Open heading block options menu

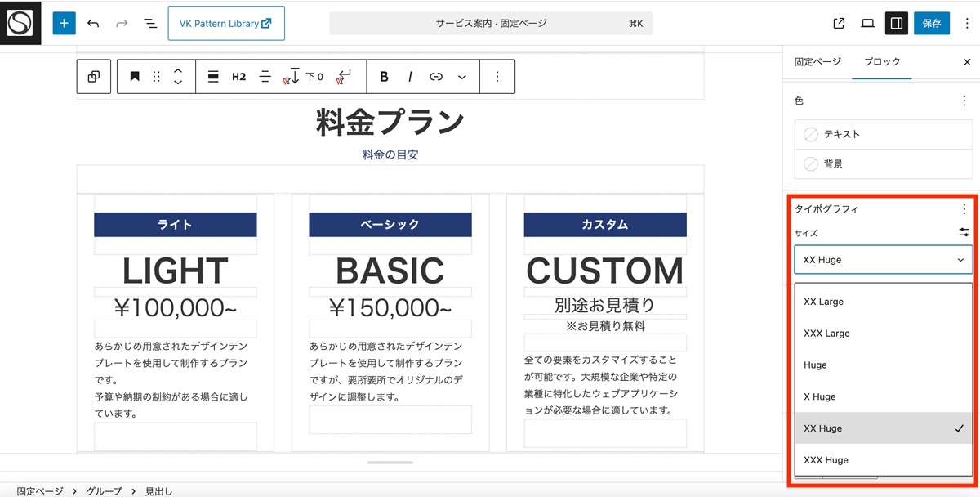(497, 77)
